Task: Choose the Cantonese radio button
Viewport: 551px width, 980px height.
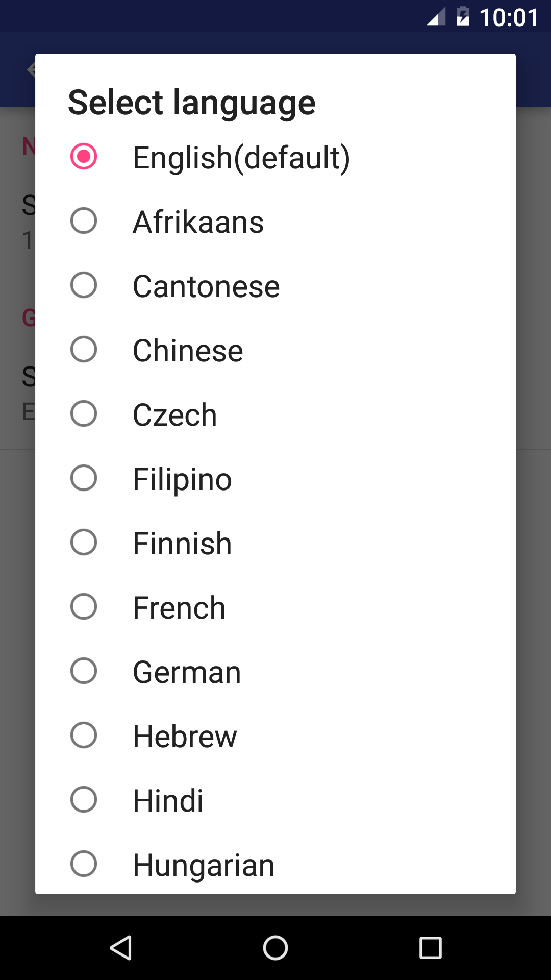Action: [x=84, y=285]
